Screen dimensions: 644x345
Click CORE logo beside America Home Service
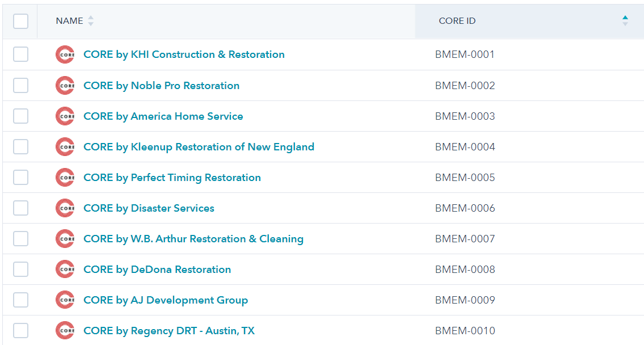[65, 116]
